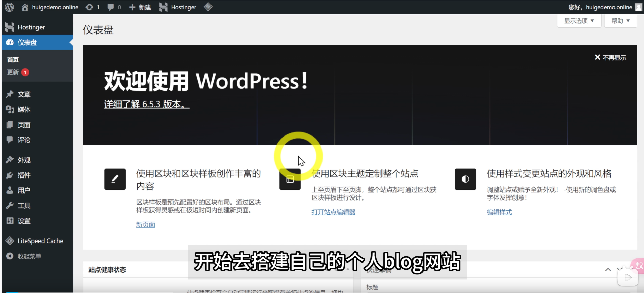This screenshot has width=644, height=293.
Task: Open 详细了解 6.5.3 版本 link
Action: pos(147,104)
